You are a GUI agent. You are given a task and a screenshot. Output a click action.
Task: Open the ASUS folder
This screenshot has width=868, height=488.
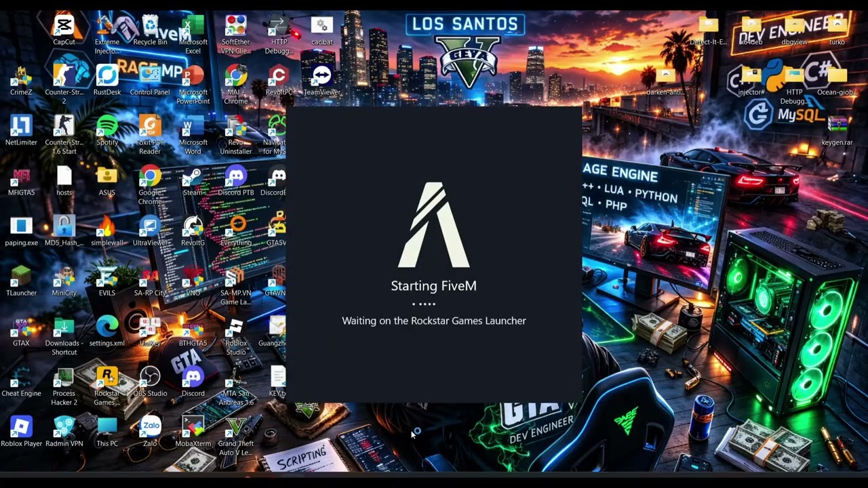click(x=106, y=177)
